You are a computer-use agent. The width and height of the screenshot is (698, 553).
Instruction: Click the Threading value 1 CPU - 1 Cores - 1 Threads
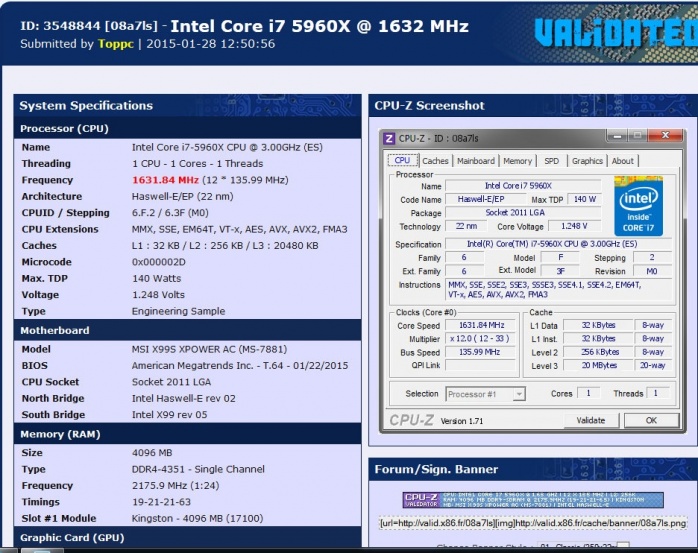click(x=198, y=164)
